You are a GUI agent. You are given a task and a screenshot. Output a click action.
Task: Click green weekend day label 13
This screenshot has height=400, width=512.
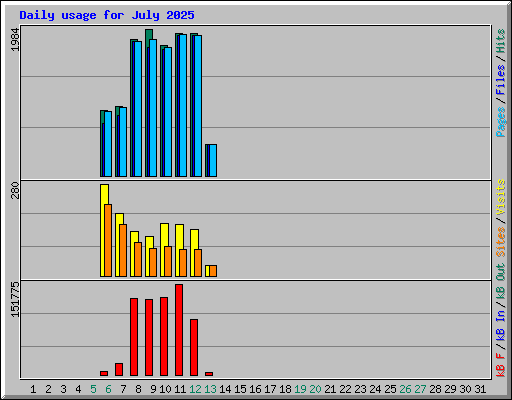[x=210, y=389]
